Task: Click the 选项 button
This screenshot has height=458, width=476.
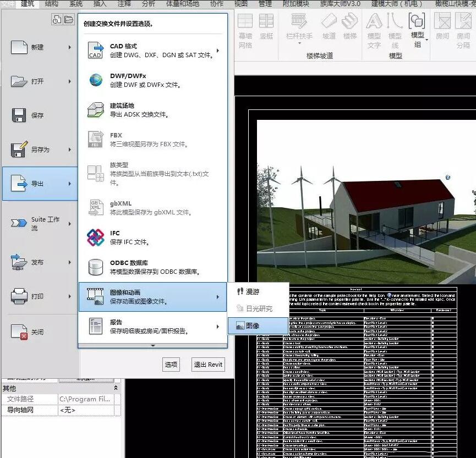Action: (171, 364)
